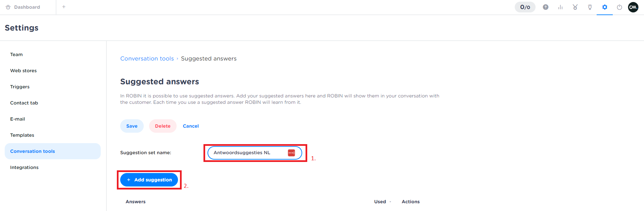Click the lightbulb tips icon
The image size is (644, 211).
tap(590, 7)
